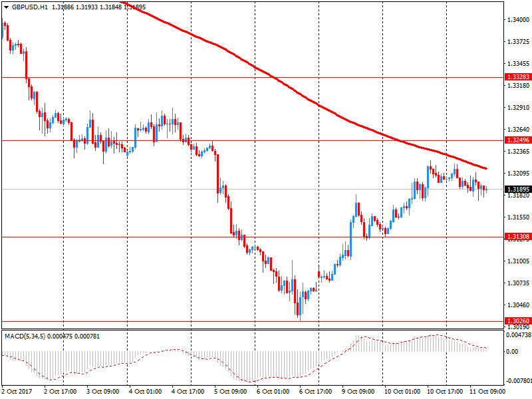Click the 1.33725 price scale value

tap(518, 42)
